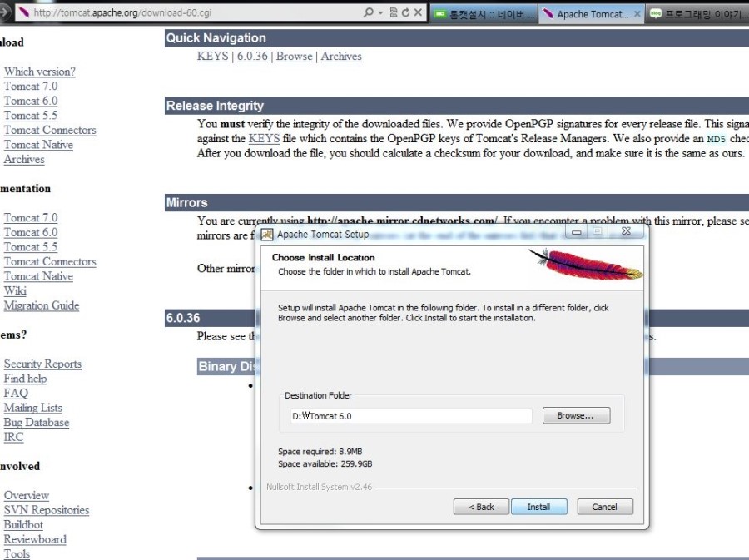This screenshot has height=560, width=749.
Task: Open the Reviewboard sidebar link
Action: point(35,539)
